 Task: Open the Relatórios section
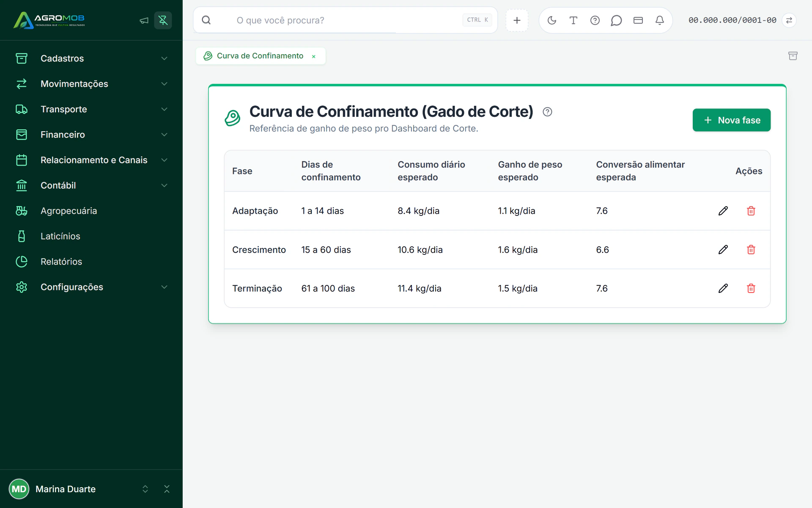point(91,262)
